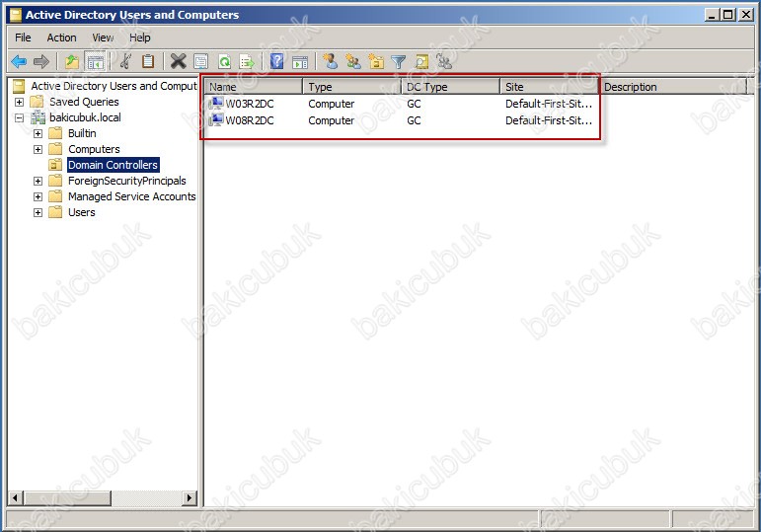Sort by Description column header

(673, 87)
